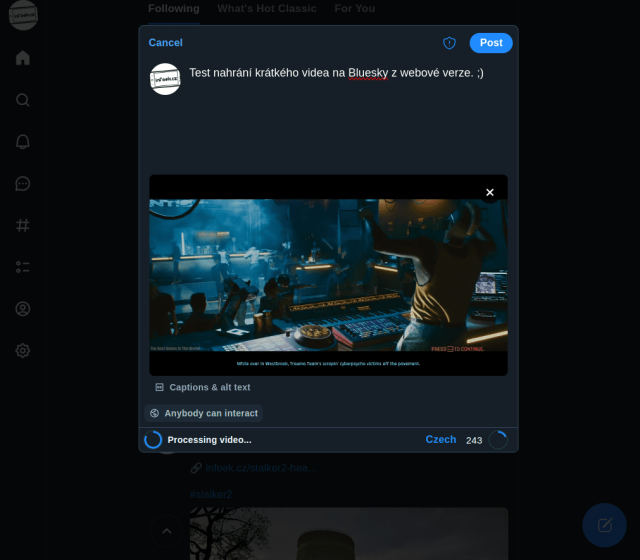Open Profile icon in sidebar

coord(23,309)
